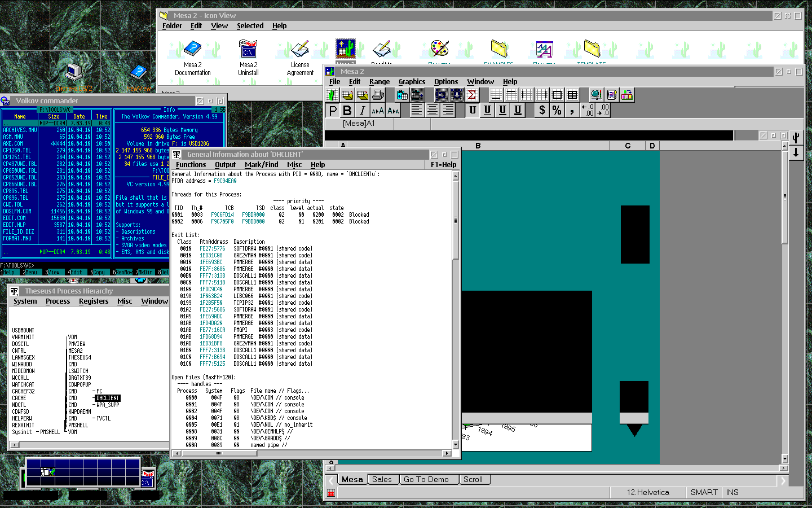Click the open file toolbar icon in Mesa
The width and height of the screenshot is (812, 508).
pyautogui.click(x=347, y=95)
